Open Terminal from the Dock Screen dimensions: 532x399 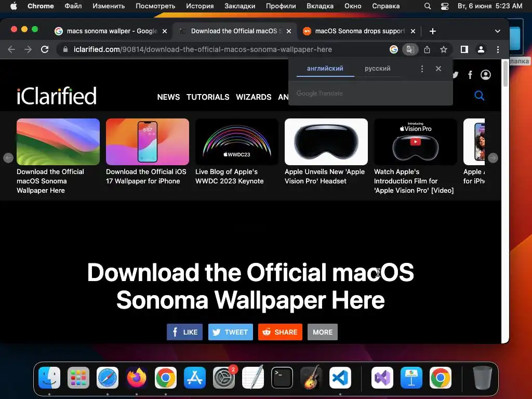(282, 378)
